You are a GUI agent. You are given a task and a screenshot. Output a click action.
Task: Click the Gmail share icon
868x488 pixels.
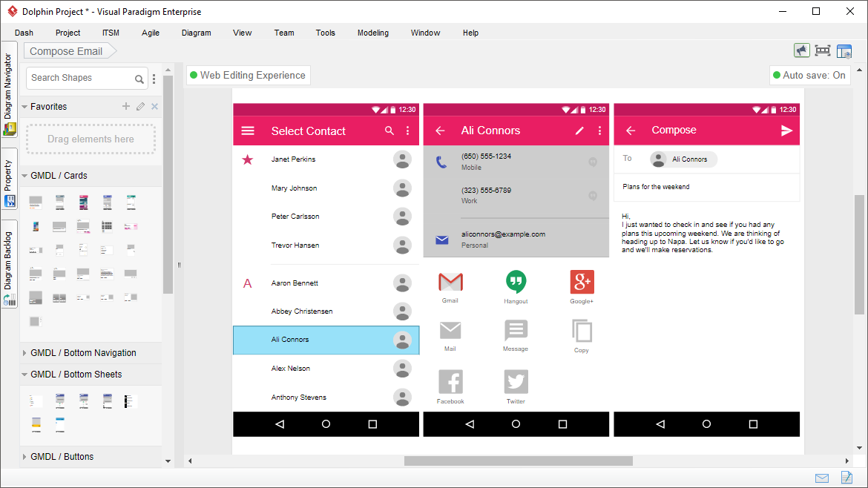[x=450, y=282]
